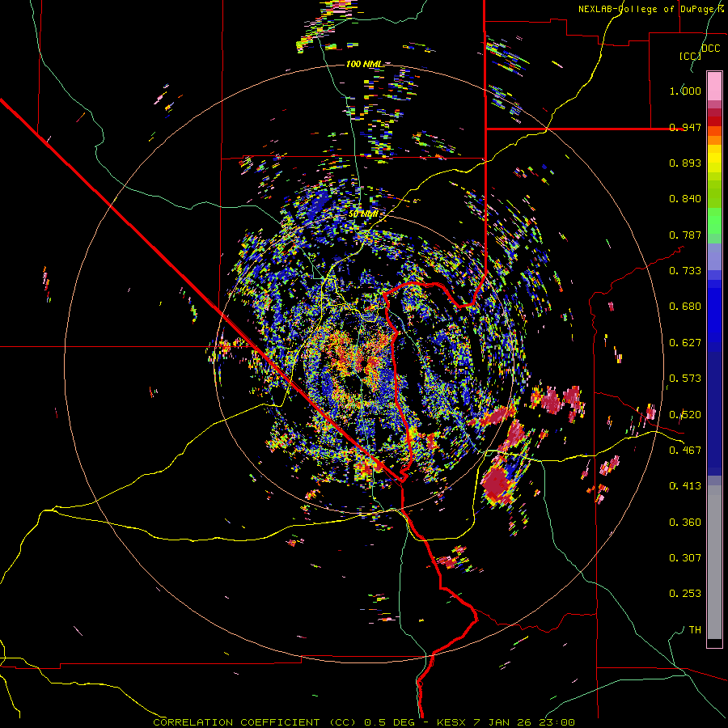Click the "TH" threshold label
The image size is (728, 728).
[695, 630]
